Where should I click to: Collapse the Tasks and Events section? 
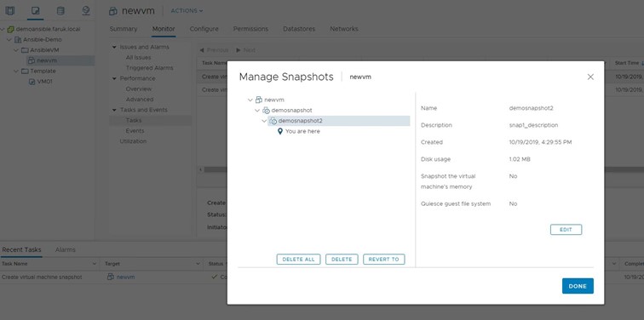click(x=114, y=110)
